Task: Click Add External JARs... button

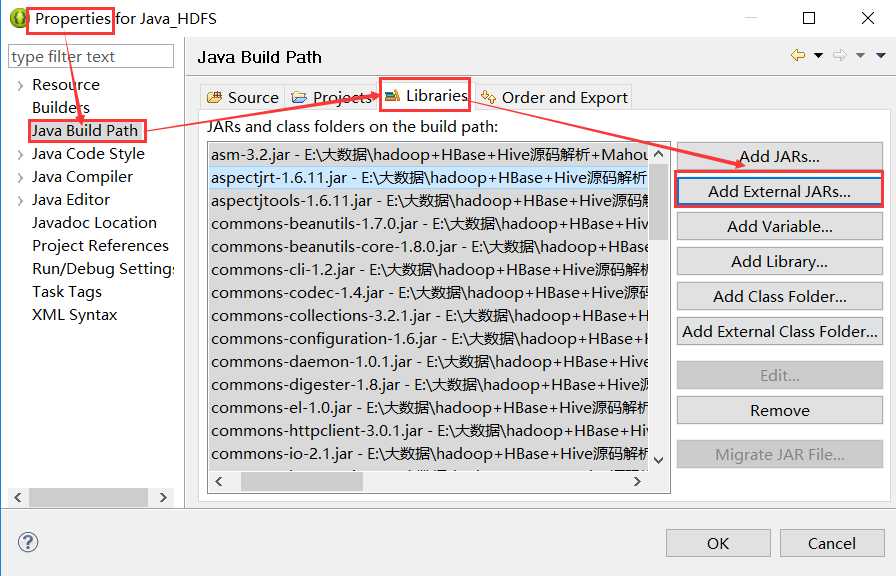Action: coord(779,191)
